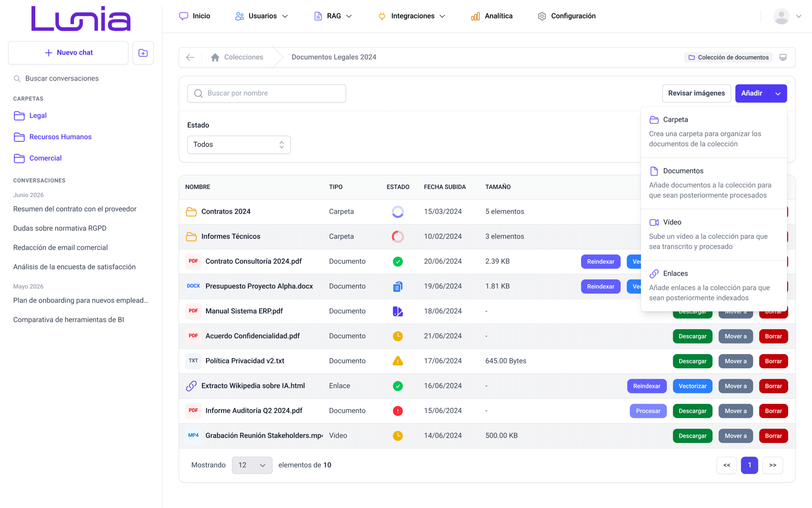Click the folder icon of Contratos 2024
The image size is (812, 508).
(191, 212)
